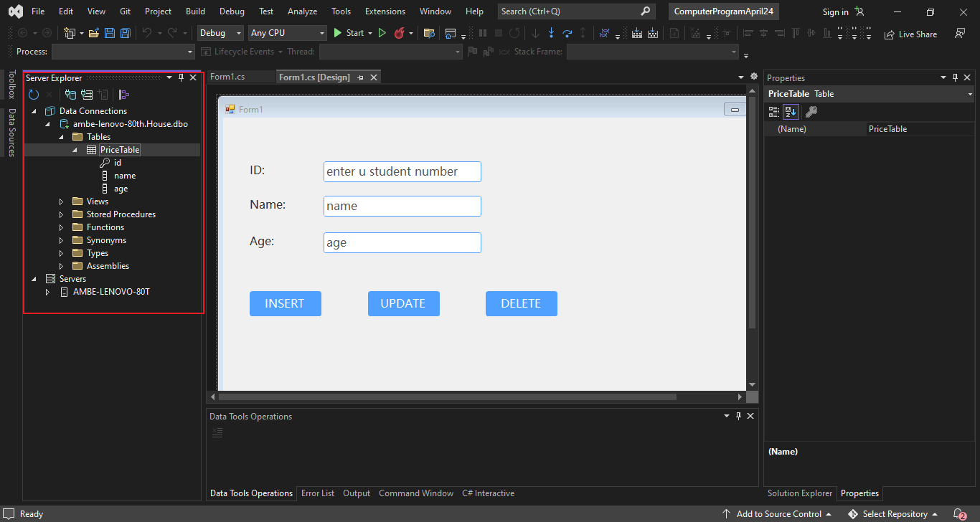Image resolution: width=980 pixels, height=522 pixels.
Task: Click Start Without Debugging outline play icon
Action: 382,33
